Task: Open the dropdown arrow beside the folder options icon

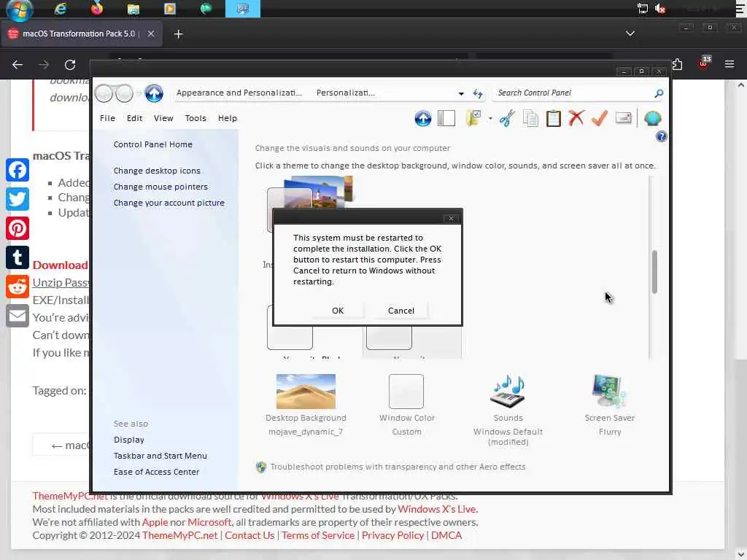Action: pyautogui.click(x=490, y=118)
